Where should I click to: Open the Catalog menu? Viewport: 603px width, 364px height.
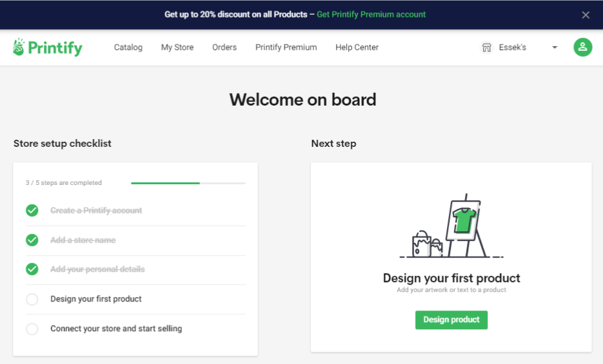point(128,48)
